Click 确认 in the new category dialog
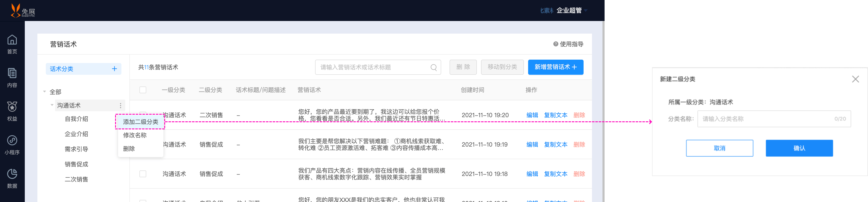Image resolution: width=868 pixels, height=202 pixels. click(799, 148)
